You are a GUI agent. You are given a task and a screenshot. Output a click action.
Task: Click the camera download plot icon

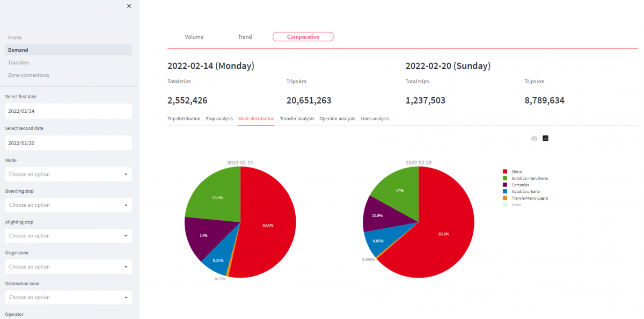(x=534, y=139)
